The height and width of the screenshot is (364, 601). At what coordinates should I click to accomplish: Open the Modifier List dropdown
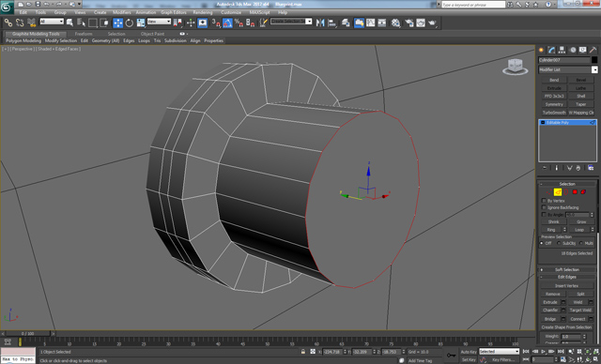[x=567, y=69]
